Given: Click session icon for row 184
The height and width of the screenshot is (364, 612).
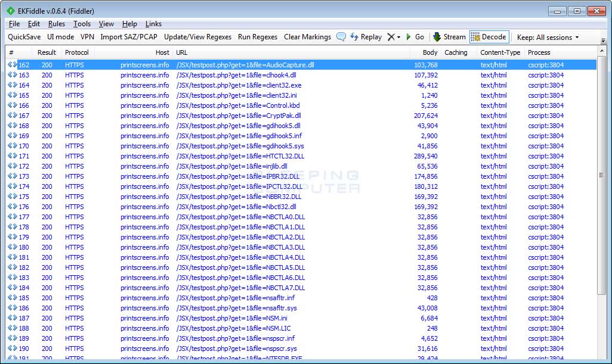Looking at the screenshot, I should [12, 288].
